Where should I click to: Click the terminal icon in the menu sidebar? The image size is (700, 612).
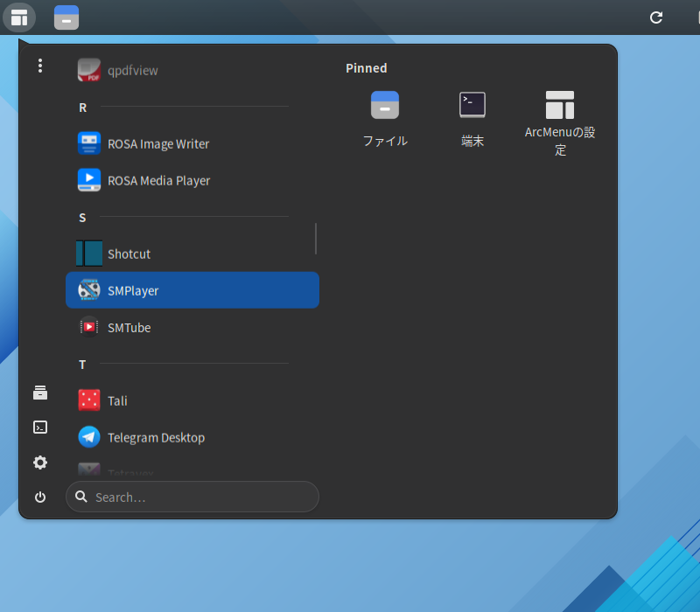[x=40, y=428]
